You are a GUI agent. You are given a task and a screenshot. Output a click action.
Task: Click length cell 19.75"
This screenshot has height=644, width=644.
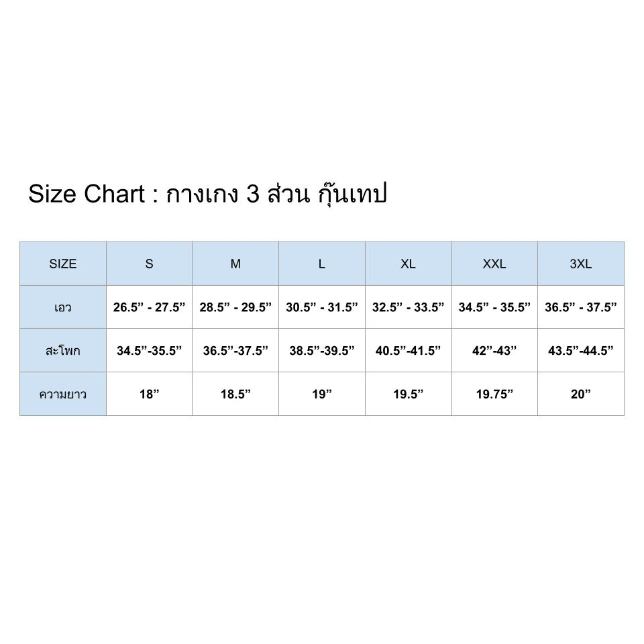point(494,394)
